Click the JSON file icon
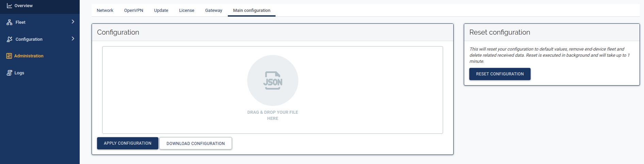The image size is (644, 164). tap(272, 80)
